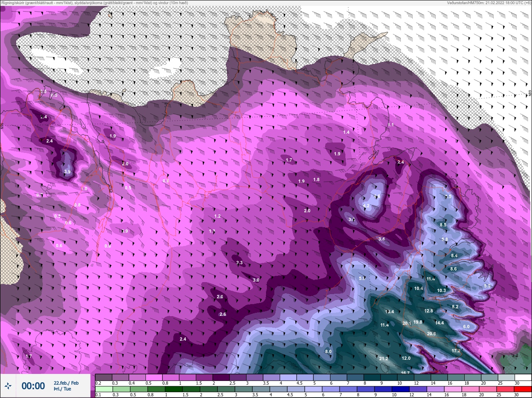Click the 3.9 precipitation value on the map
The height and width of the screenshot is (398, 532).
coord(67,172)
